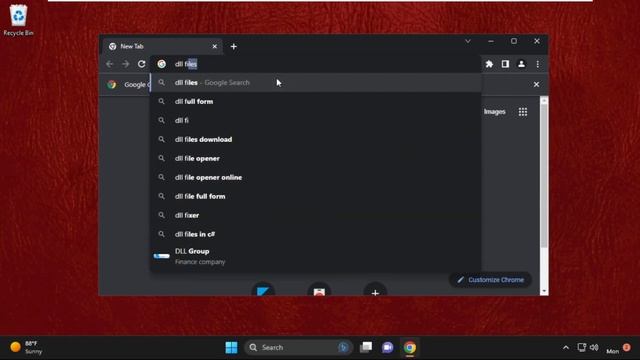Image resolution: width=640 pixels, height=360 pixels.
Task: Open the Teams chat taskbar icon
Action: tap(387, 347)
